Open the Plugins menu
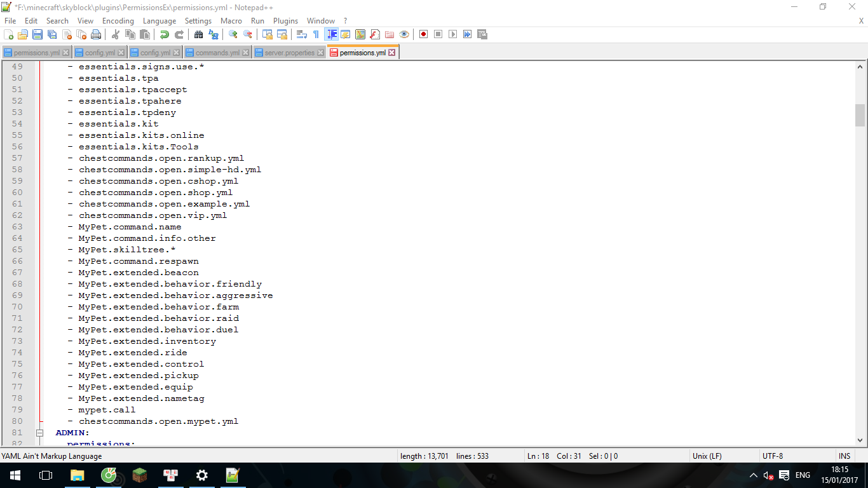 tap(286, 21)
